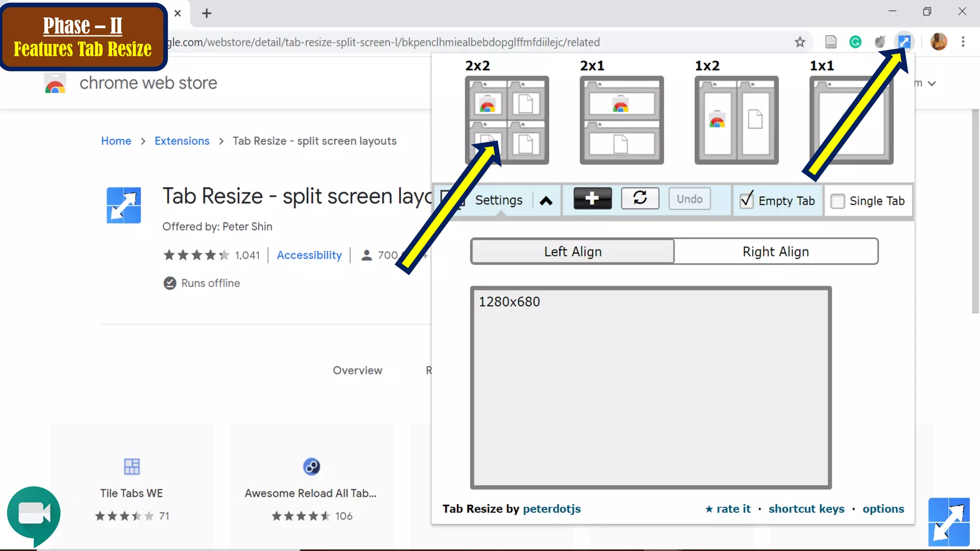Select the 2x1 layout icon
Viewport: 980px width, 551px height.
click(x=622, y=120)
